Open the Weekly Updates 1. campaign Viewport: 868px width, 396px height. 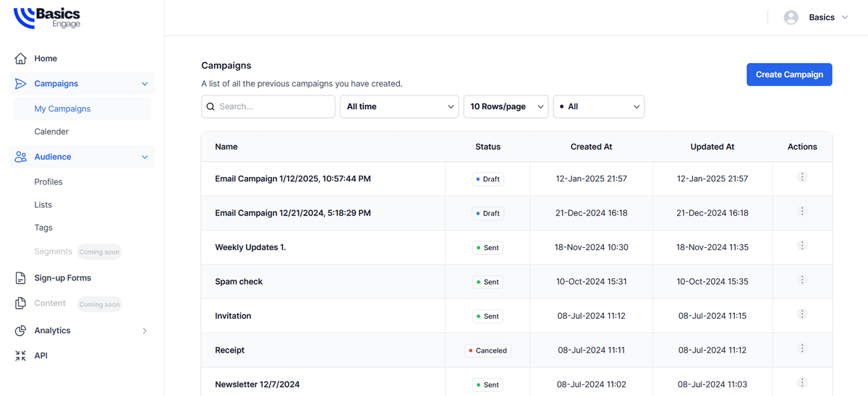pyautogui.click(x=250, y=247)
